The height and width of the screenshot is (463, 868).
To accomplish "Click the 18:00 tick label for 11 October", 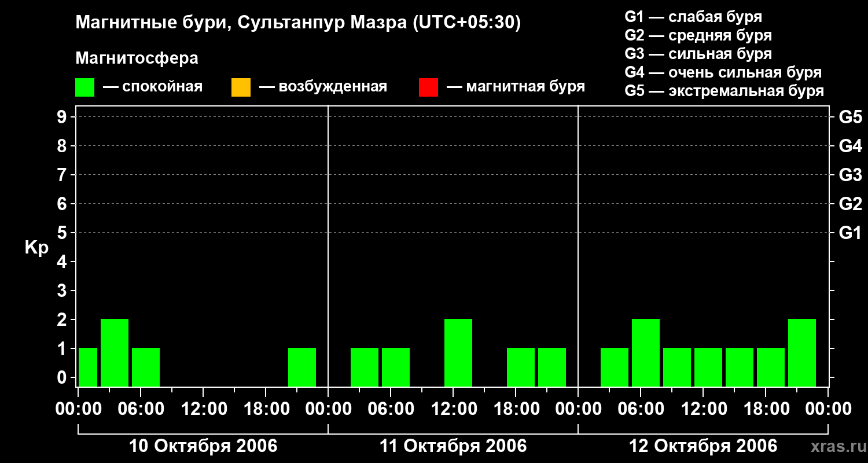I will (516, 409).
